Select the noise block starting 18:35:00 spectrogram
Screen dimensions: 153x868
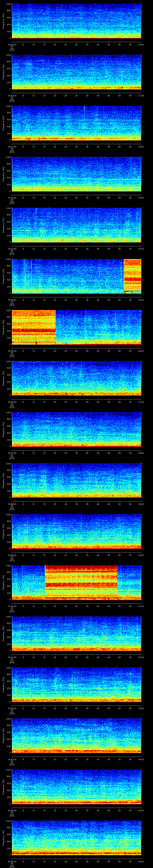click(x=34, y=327)
